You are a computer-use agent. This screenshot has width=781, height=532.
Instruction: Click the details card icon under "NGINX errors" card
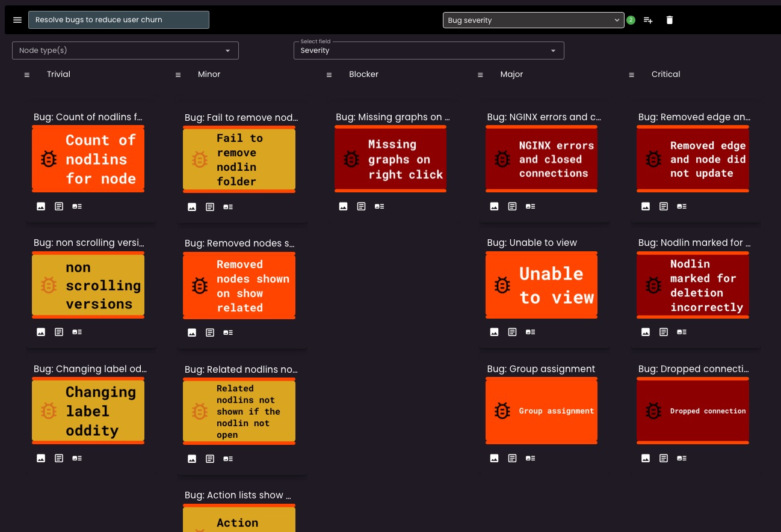(x=530, y=206)
